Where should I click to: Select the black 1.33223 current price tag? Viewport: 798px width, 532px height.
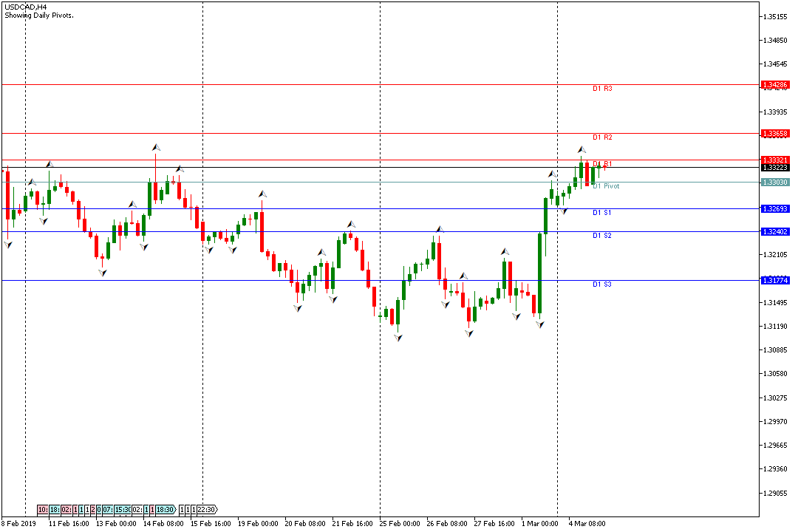point(776,168)
